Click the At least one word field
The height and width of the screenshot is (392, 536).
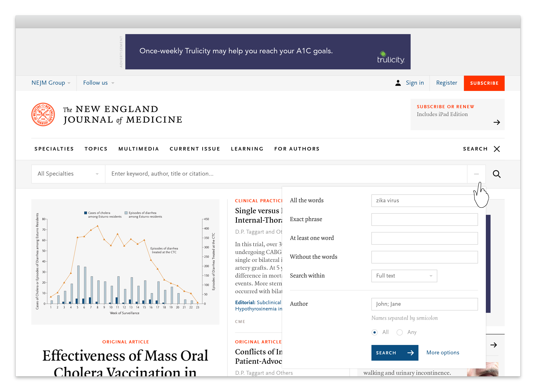424,238
